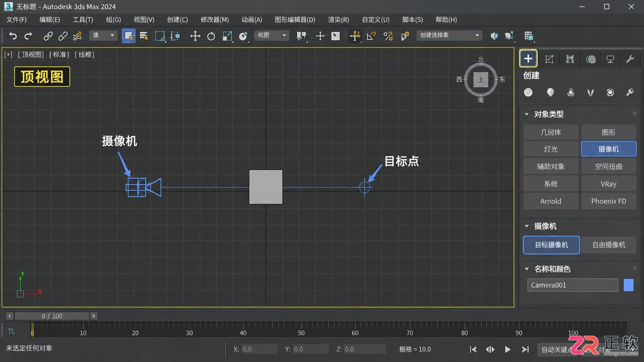Open the Motion panel tab
This screenshot has width=644, height=362.
(x=591, y=59)
